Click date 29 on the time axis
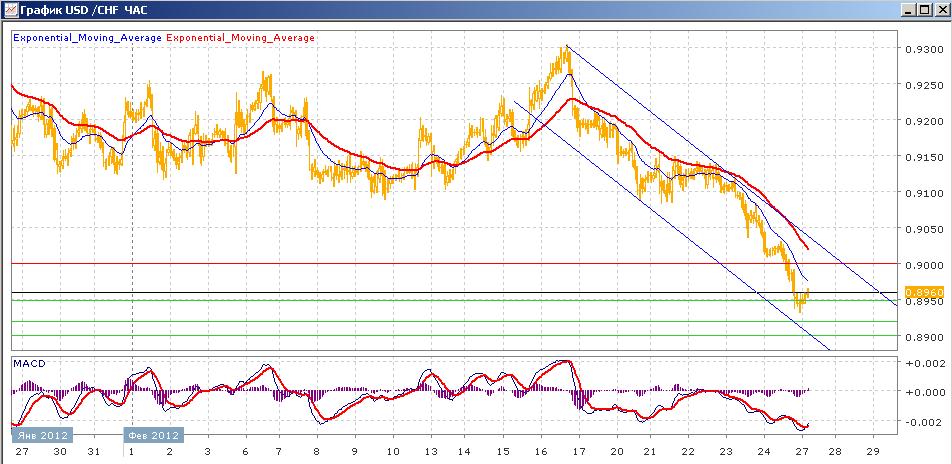This screenshot has width=952, height=464. click(x=873, y=452)
